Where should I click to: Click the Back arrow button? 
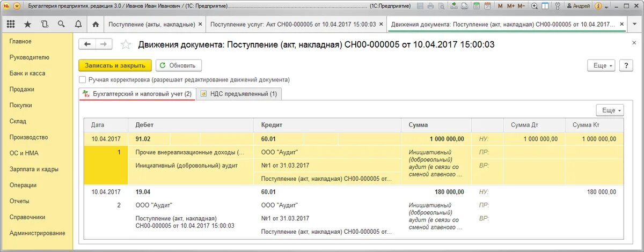point(87,45)
